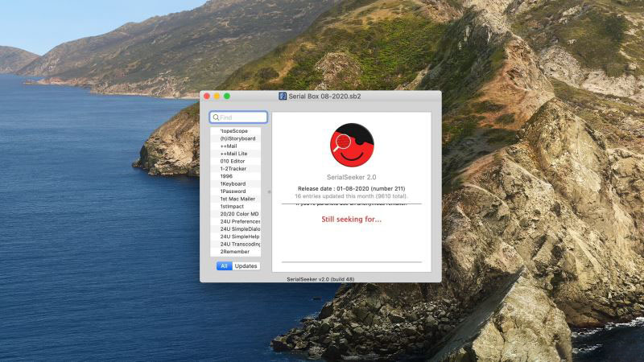Click the split divider handle beside list

270,191
